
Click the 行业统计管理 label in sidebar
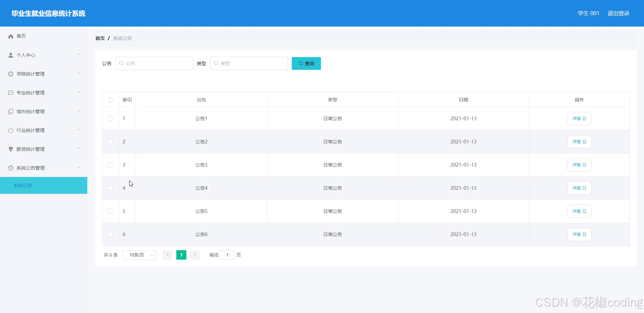pyautogui.click(x=31, y=130)
